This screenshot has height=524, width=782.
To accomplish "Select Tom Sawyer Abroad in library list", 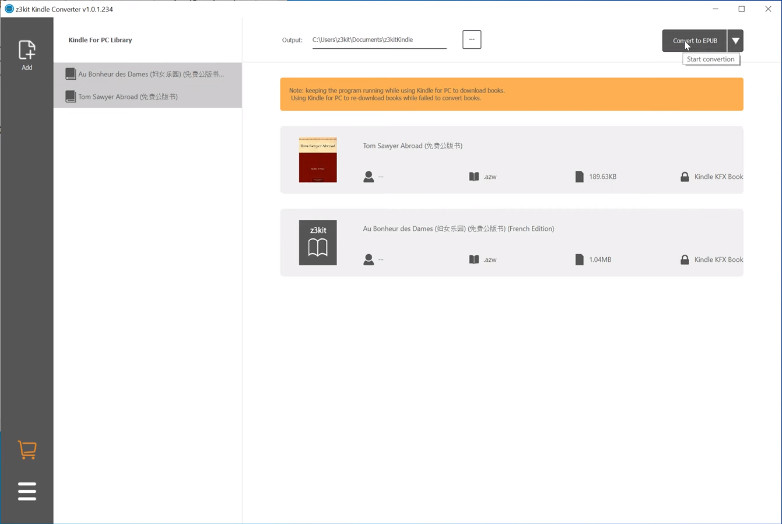I will [148, 96].
